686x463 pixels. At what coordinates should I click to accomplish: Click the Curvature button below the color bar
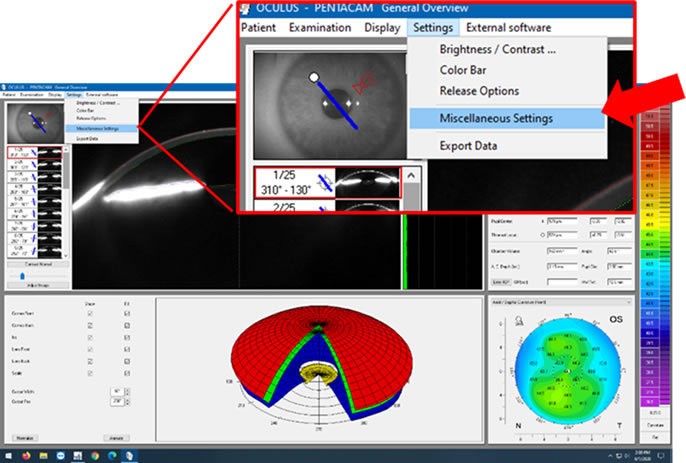click(655, 425)
